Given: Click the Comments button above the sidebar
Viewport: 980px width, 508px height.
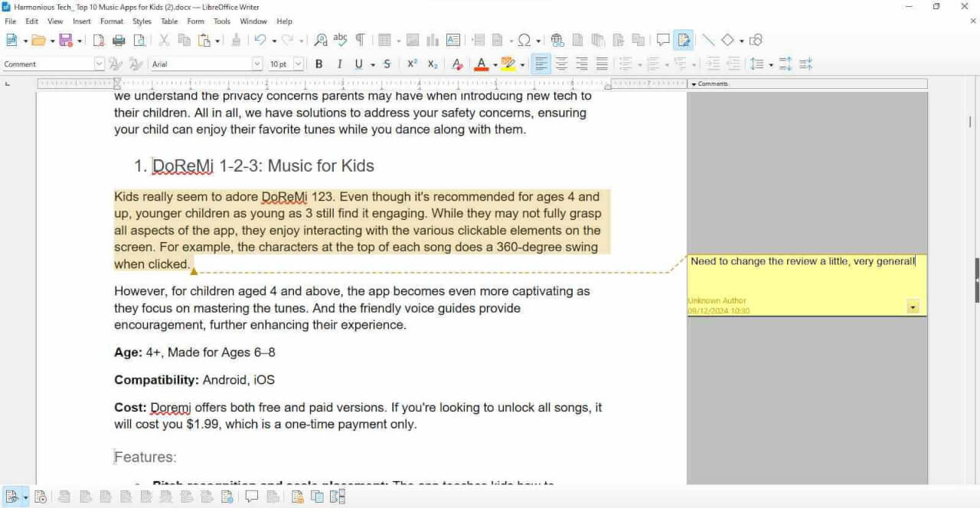Looking at the screenshot, I should click(x=711, y=83).
